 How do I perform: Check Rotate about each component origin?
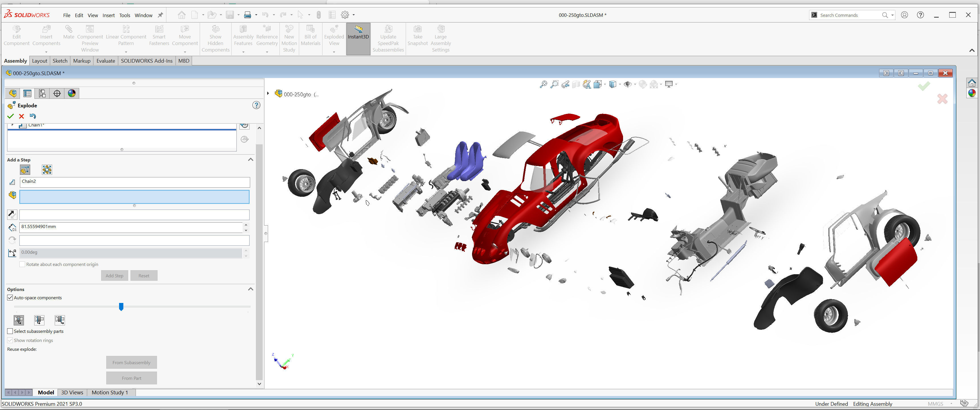(23, 264)
